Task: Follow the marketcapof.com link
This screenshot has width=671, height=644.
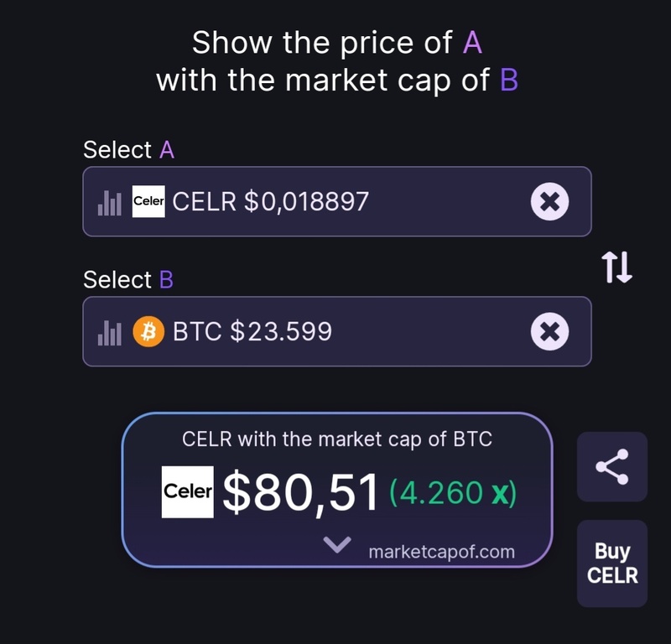Action: click(442, 552)
